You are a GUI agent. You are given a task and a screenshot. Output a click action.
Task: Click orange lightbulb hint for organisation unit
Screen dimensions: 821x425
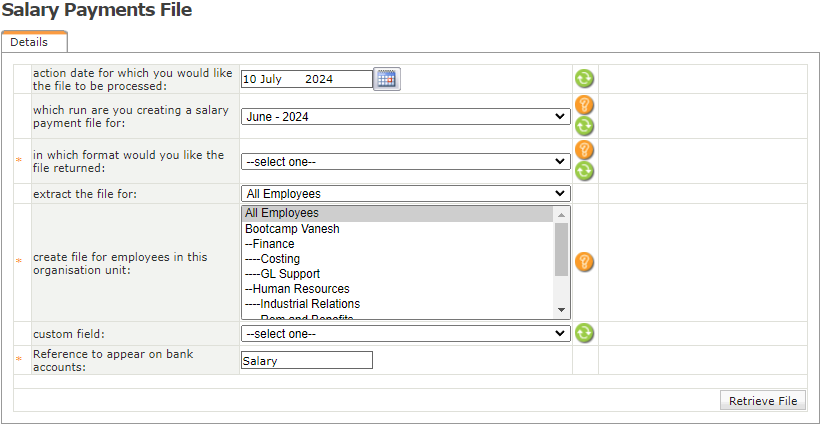(x=584, y=262)
